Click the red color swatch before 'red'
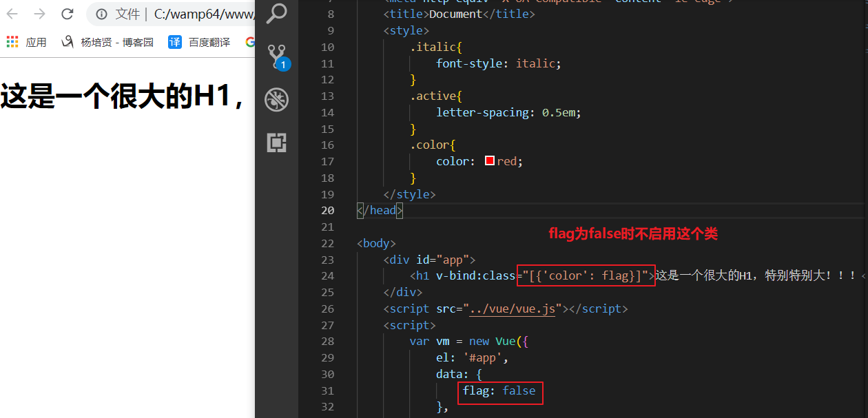 (490, 161)
